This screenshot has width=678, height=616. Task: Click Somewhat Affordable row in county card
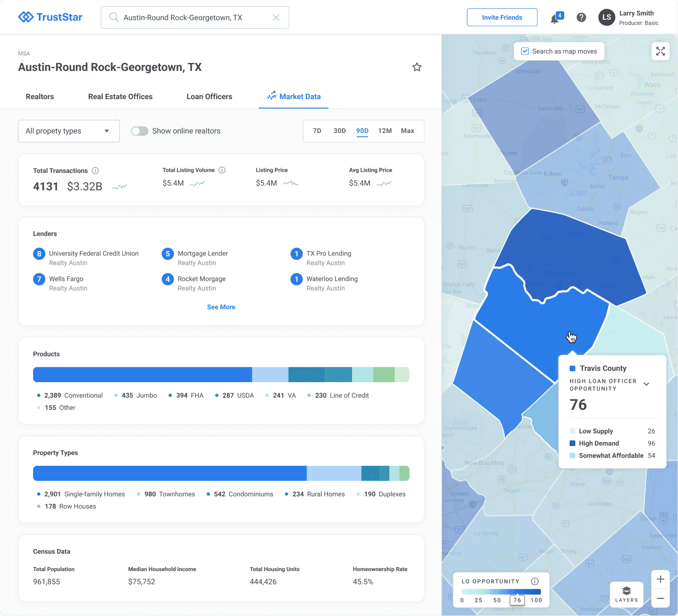coord(612,456)
